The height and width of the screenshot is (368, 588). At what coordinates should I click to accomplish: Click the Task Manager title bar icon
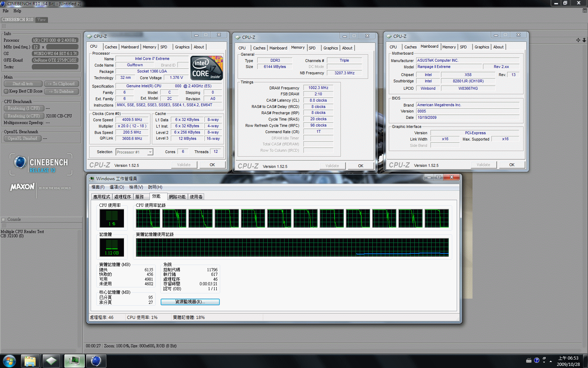point(92,178)
